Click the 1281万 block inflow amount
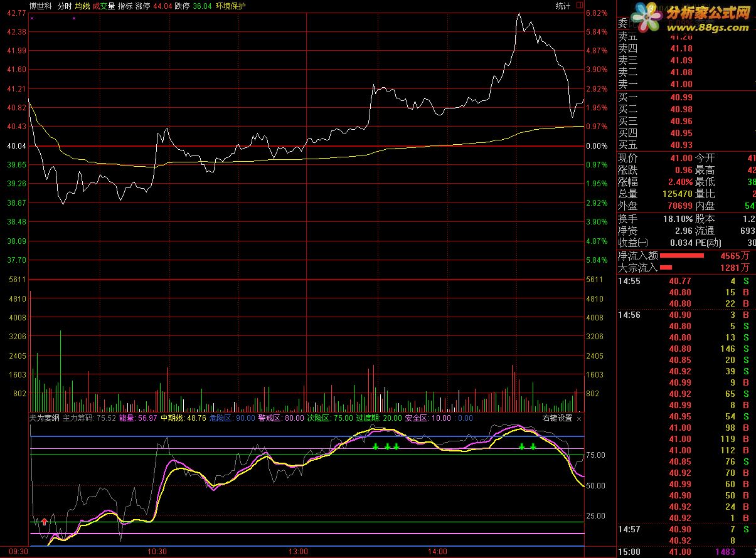Image resolution: width=756 pixels, height=558 pixels. pyautogui.click(x=734, y=268)
